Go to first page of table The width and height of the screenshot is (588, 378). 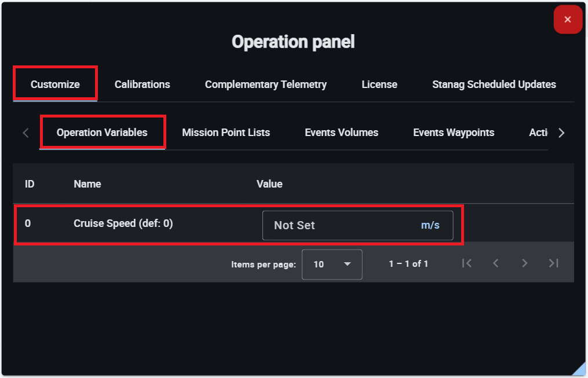coord(467,263)
